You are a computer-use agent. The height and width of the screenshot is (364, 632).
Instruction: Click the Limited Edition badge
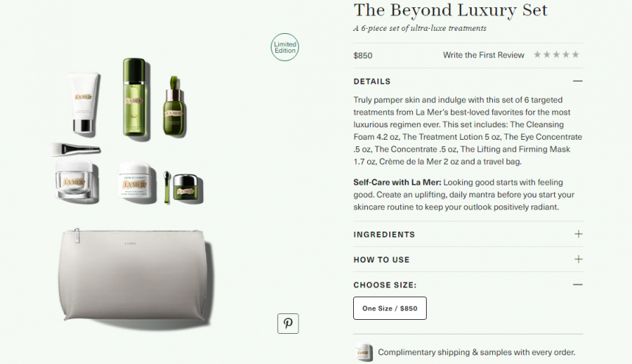coord(285,47)
